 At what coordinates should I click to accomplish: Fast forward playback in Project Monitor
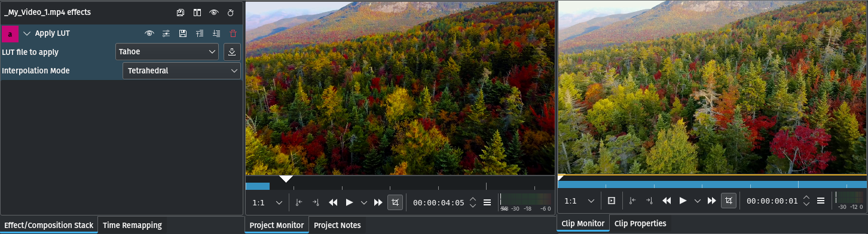pyautogui.click(x=378, y=202)
